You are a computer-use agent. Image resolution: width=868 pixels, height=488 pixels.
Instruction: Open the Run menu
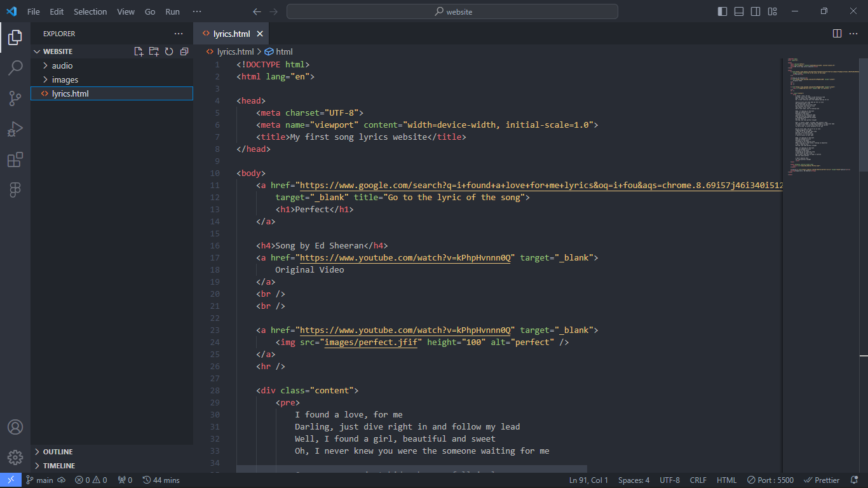click(172, 11)
